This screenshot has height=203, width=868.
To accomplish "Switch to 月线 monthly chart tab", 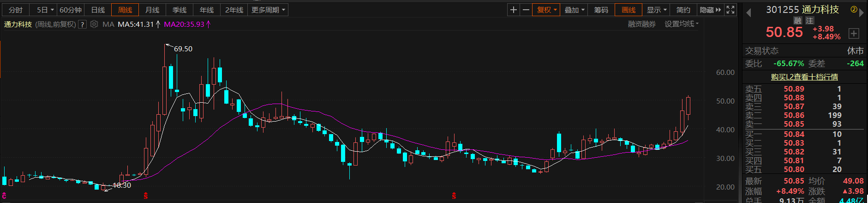I will (152, 10).
